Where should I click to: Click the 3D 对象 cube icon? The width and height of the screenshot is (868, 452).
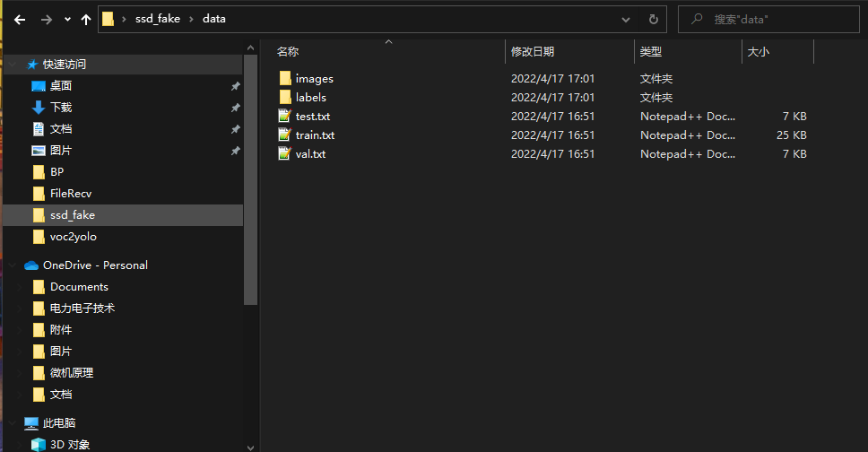39,444
